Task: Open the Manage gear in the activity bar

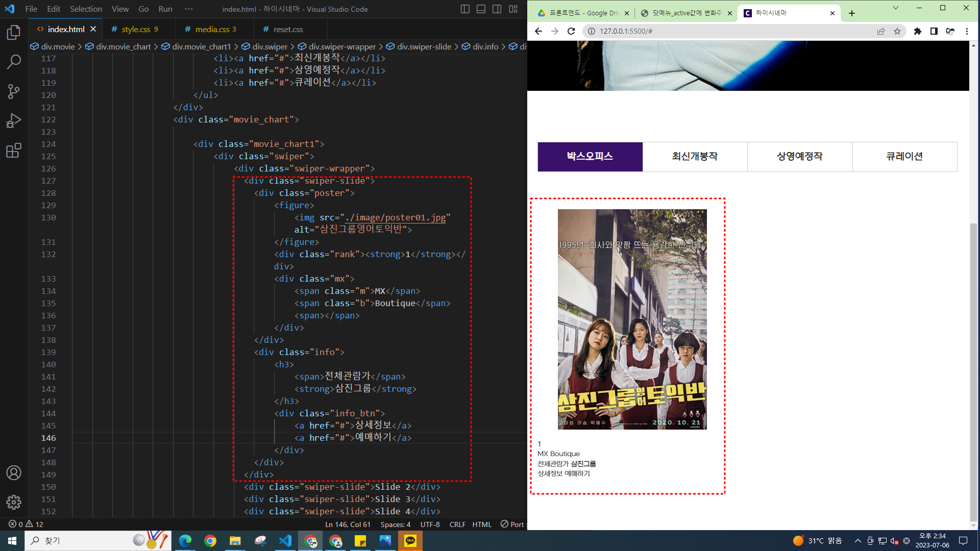Action: (14, 502)
